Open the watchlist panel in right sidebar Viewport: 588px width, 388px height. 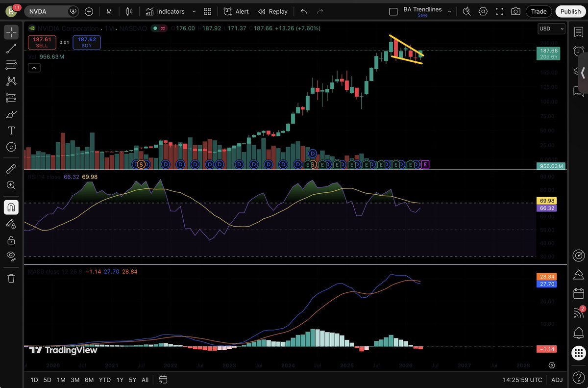click(579, 31)
